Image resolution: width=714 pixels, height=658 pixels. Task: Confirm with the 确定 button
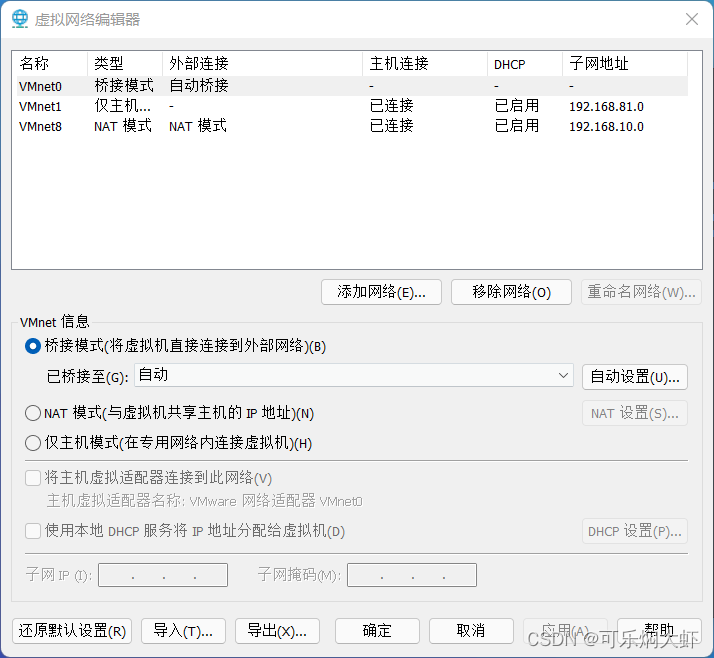pyautogui.click(x=377, y=631)
